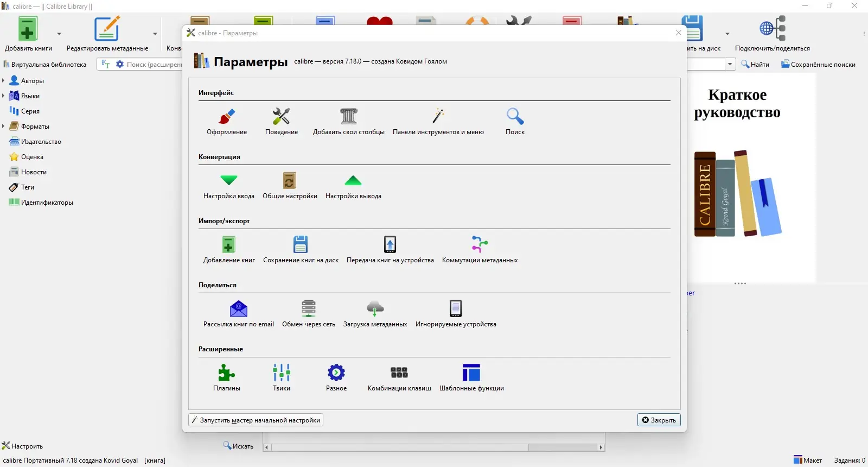Open Плагины settings

pos(227,378)
